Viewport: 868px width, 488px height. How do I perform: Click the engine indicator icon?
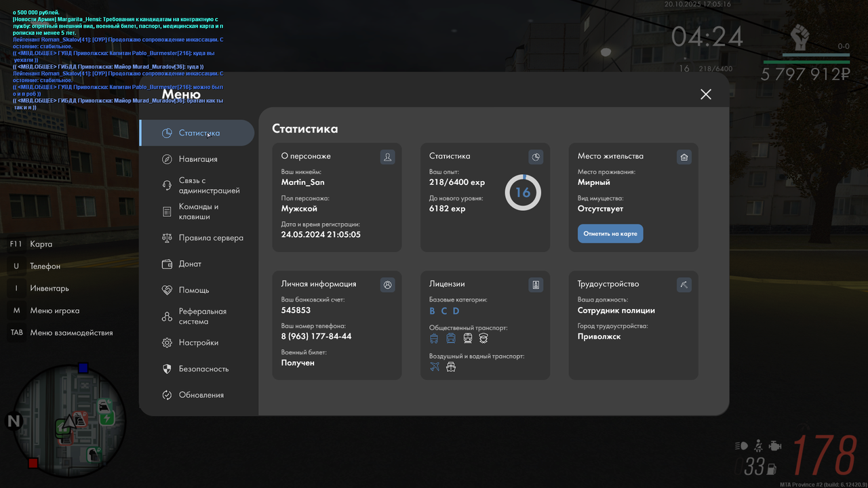click(x=776, y=446)
